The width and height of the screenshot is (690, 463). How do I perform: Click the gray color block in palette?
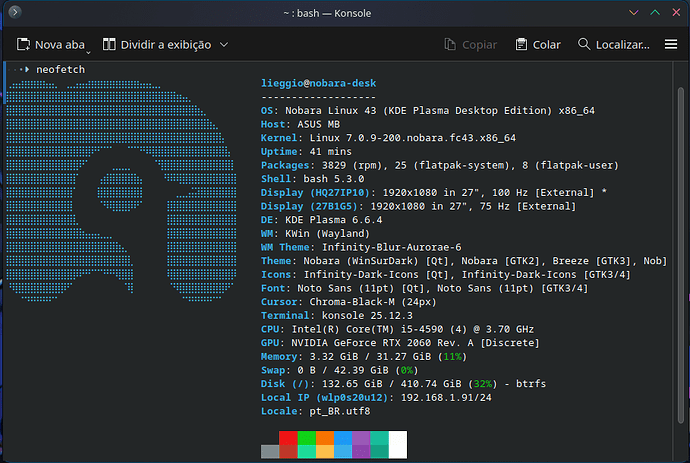270,452
